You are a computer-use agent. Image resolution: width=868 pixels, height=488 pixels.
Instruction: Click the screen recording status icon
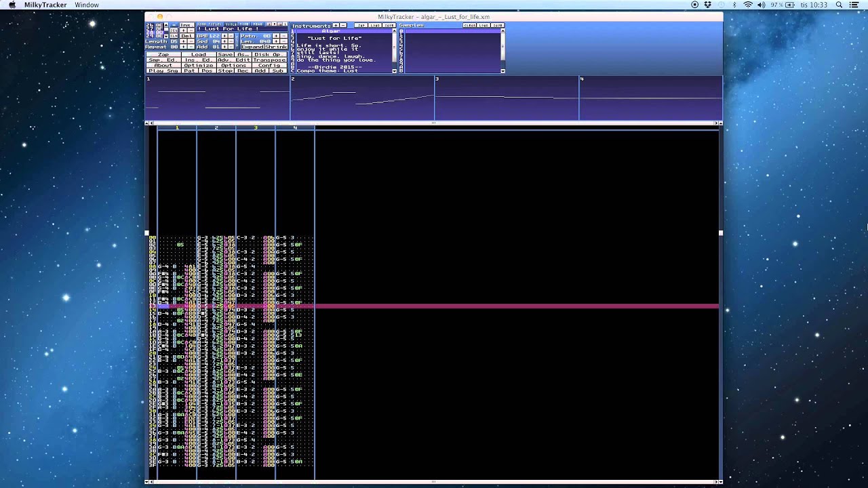pyautogui.click(x=694, y=5)
